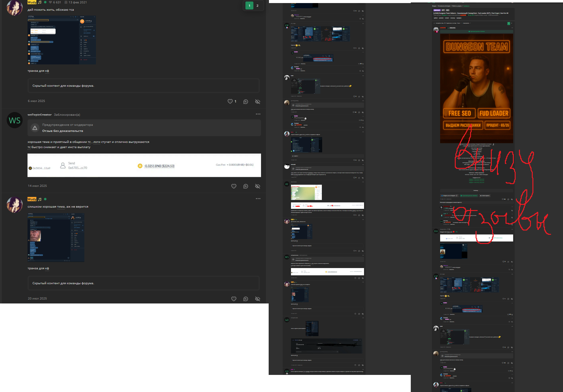Click reply icon on 20 июл 2025 post

click(x=246, y=299)
